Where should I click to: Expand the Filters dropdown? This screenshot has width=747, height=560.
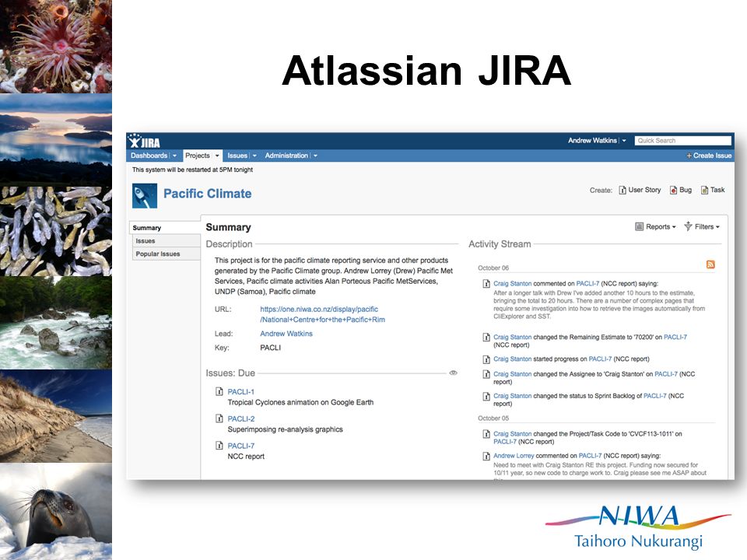pos(717,227)
